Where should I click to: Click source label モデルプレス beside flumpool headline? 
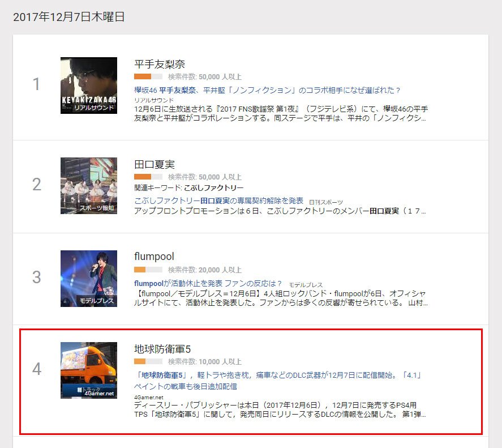point(306,285)
